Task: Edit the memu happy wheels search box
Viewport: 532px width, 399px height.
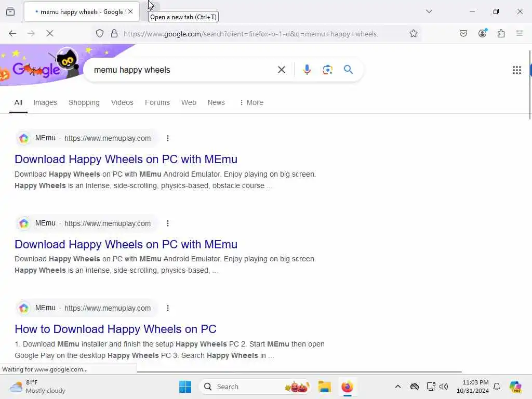Action: click(183, 70)
